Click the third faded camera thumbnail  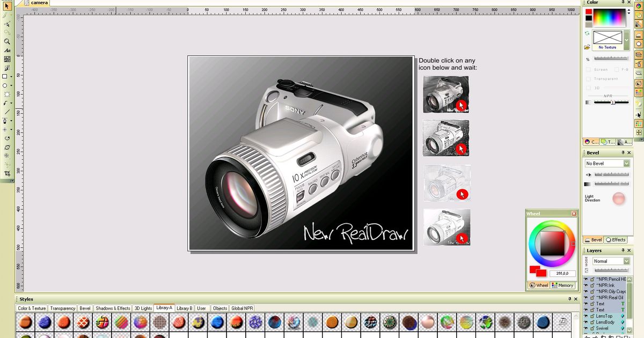(x=447, y=183)
